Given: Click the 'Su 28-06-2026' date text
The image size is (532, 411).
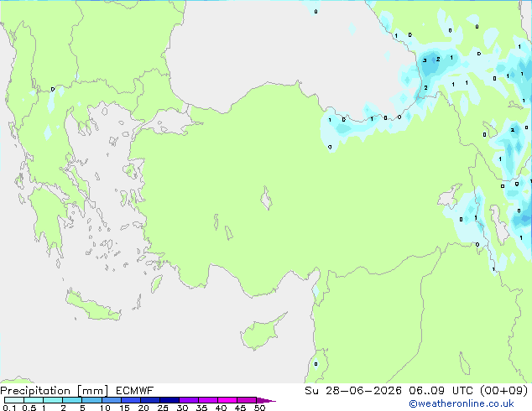Looking at the screenshot, I should tap(353, 391).
